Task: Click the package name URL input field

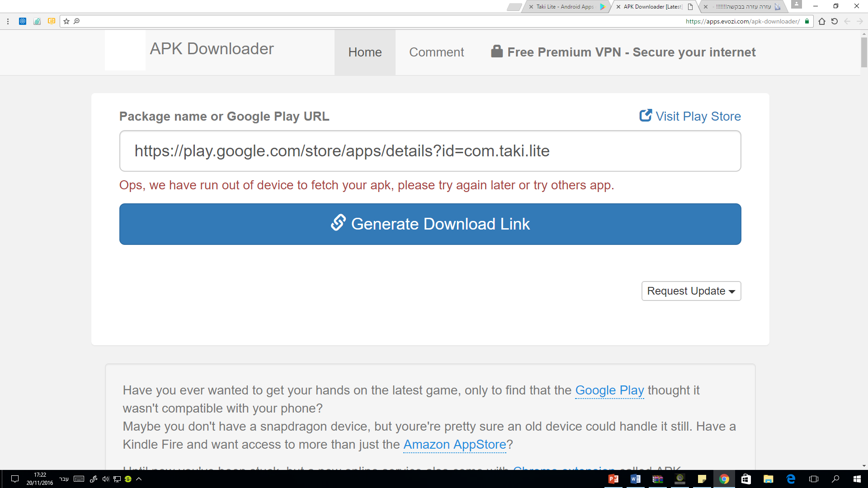Action: coord(430,151)
